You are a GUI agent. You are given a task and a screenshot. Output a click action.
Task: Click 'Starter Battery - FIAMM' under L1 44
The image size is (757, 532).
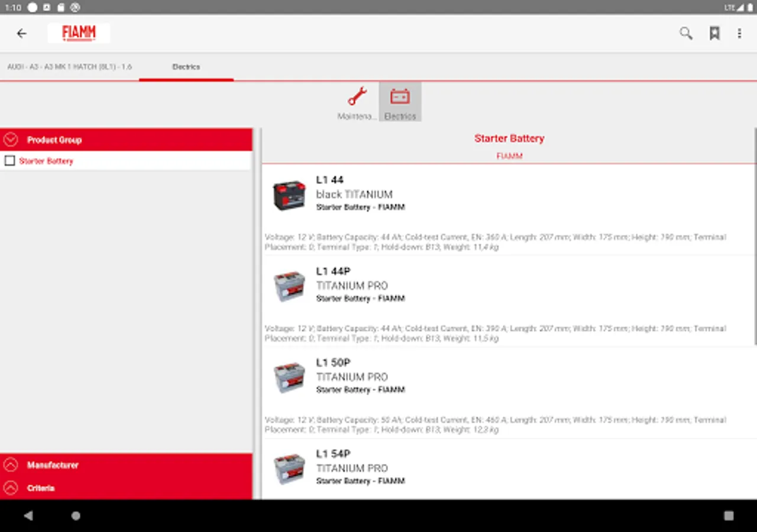pyautogui.click(x=360, y=207)
